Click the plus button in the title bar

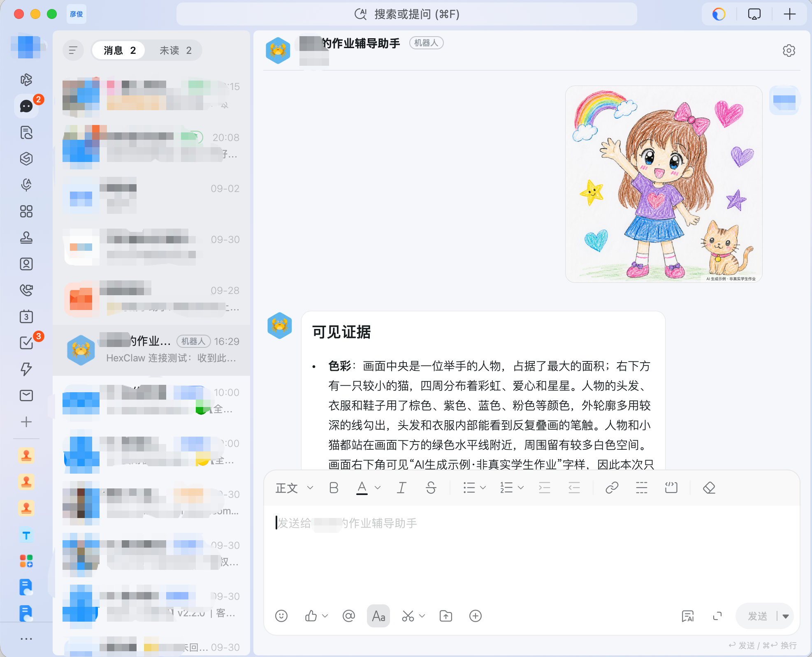[789, 14]
